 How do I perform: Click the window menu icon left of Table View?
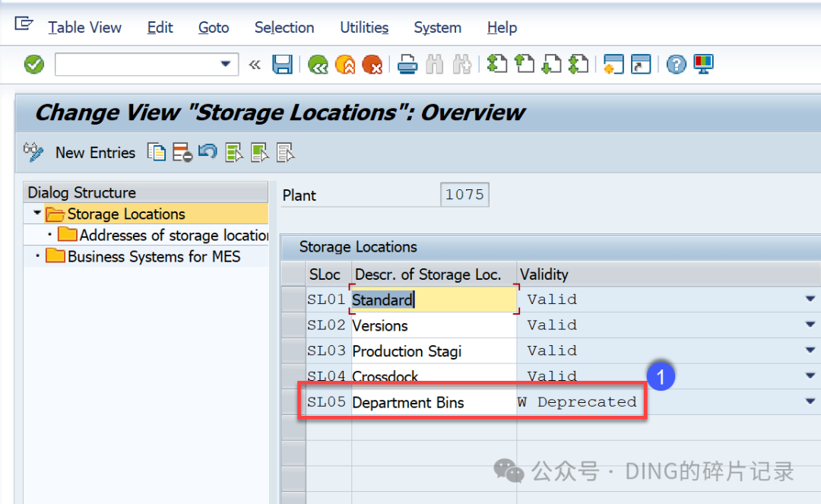[24, 24]
